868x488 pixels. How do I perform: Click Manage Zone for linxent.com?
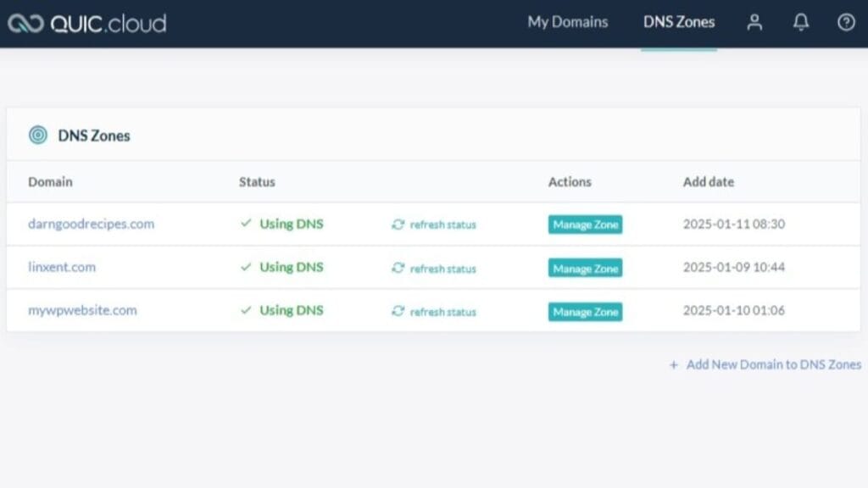click(585, 268)
